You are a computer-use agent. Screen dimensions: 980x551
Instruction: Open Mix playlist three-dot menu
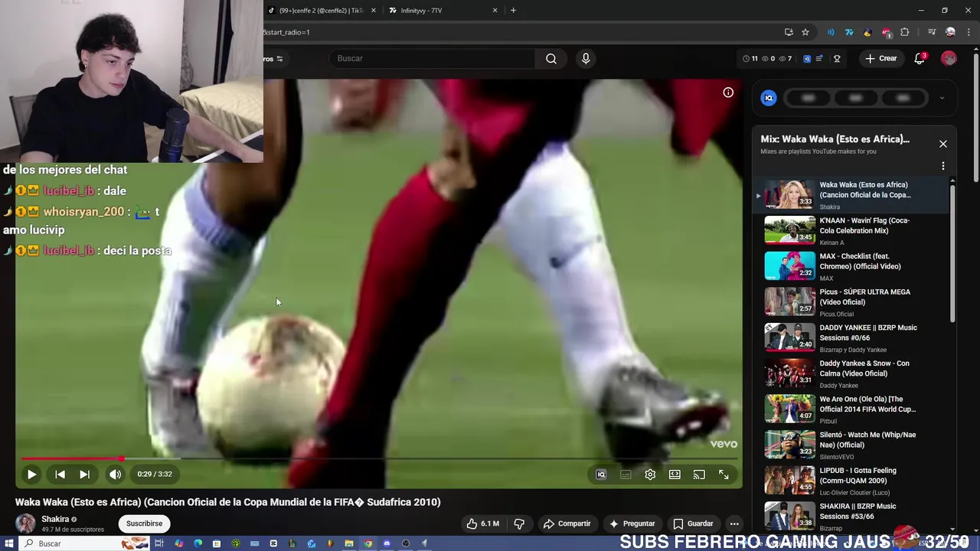point(943,166)
